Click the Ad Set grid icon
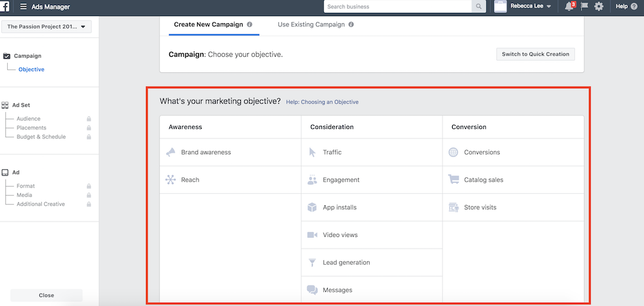 pos(5,105)
